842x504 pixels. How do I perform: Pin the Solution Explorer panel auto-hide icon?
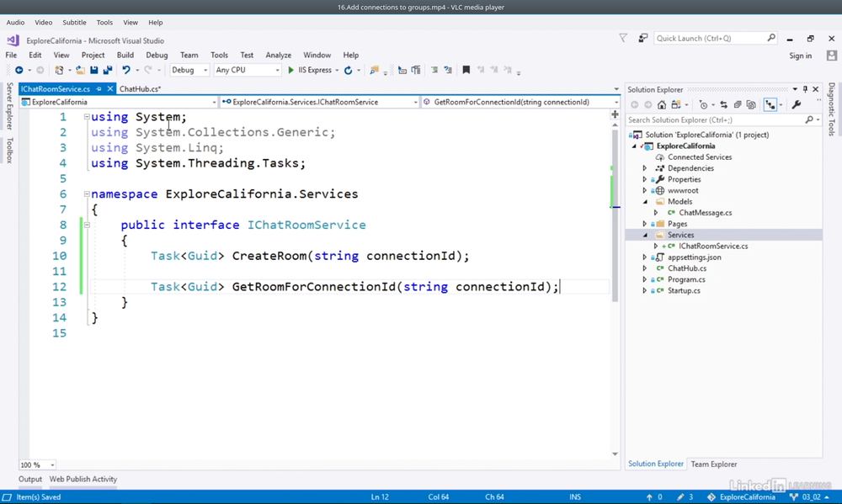[x=805, y=89]
